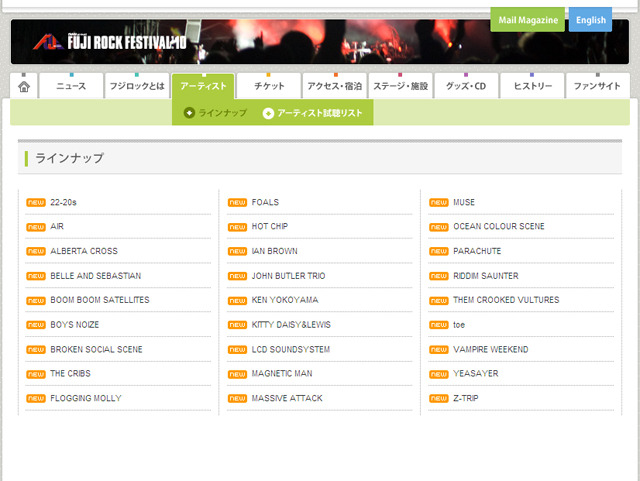Open the JOHN BUTLER TRIO artist link
640x481 pixels.
[289, 276]
